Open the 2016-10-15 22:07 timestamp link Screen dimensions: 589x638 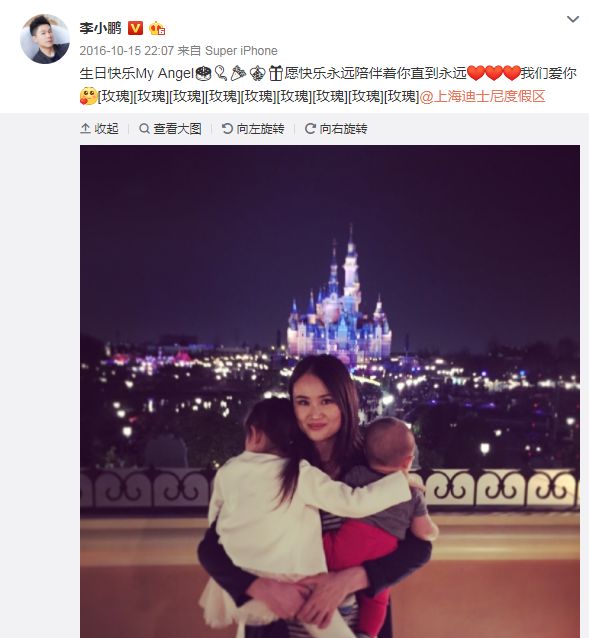(x=127, y=51)
